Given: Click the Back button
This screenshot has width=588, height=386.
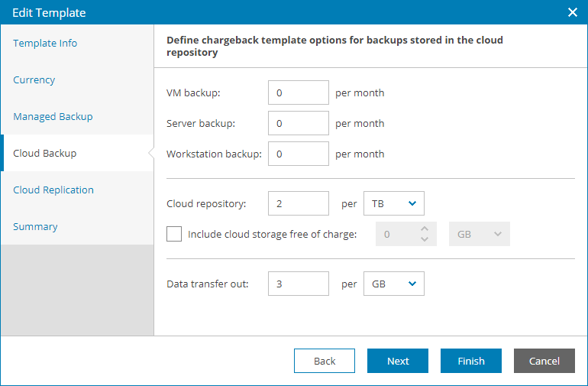Looking at the screenshot, I should (325, 361).
